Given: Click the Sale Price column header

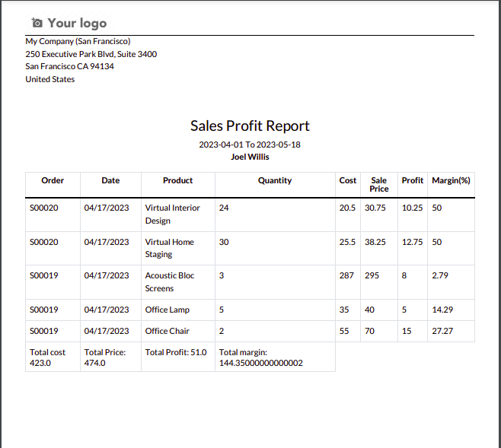Looking at the screenshot, I should (x=378, y=184).
